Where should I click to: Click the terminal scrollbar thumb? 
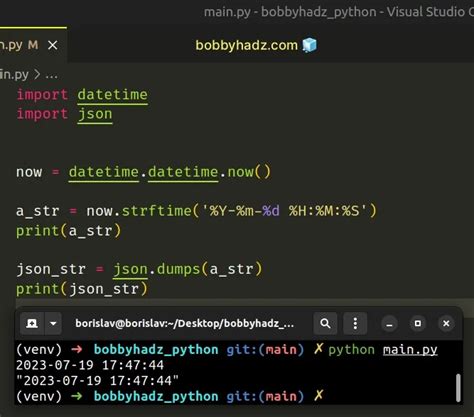point(458,388)
